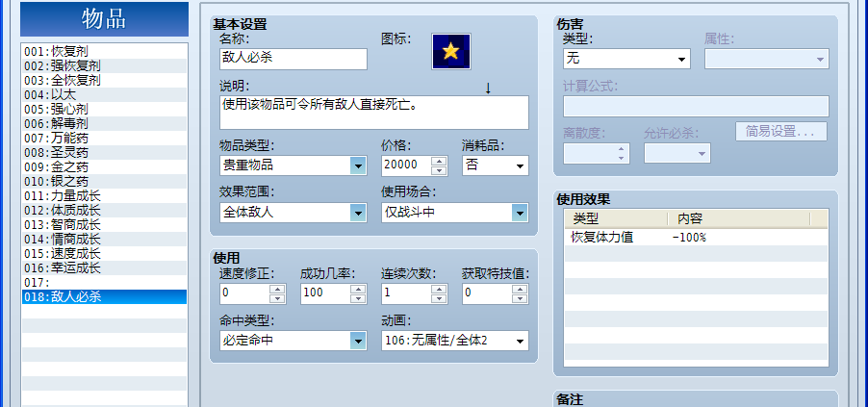
Task: Open the 动画 animation dropdown
Action: click(x=455, y=341)
